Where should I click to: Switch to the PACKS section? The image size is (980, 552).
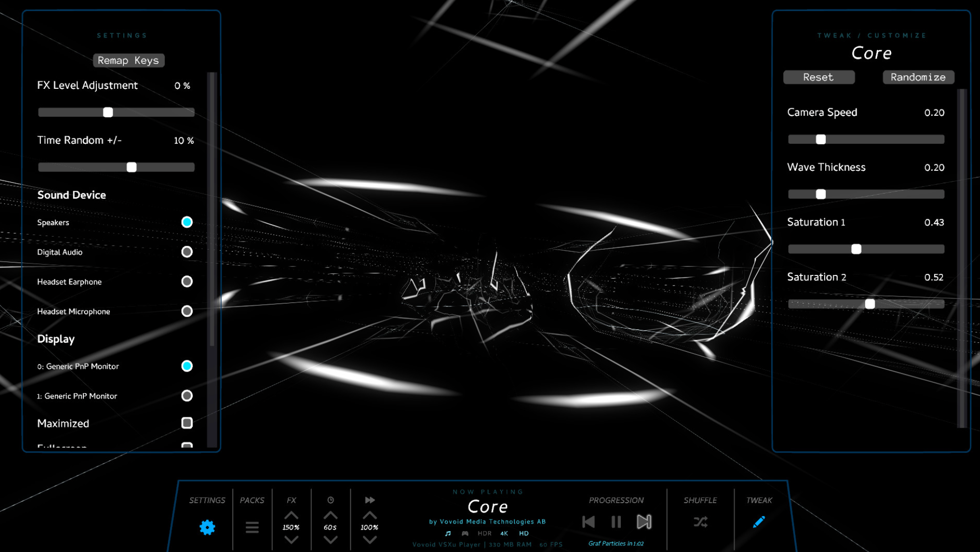point(252,500)
